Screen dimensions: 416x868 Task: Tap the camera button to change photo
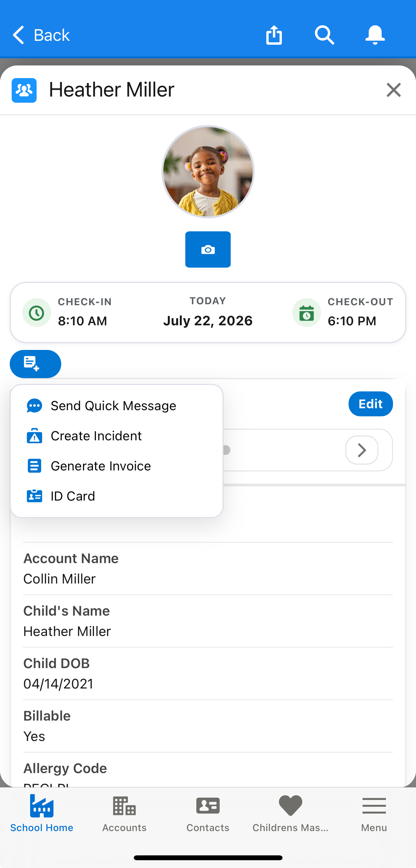208,249
